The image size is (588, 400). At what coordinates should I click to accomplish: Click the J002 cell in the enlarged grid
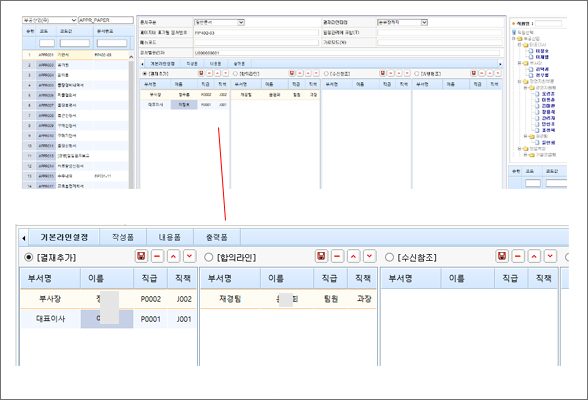pyautogui.click(x=183, y=299)
